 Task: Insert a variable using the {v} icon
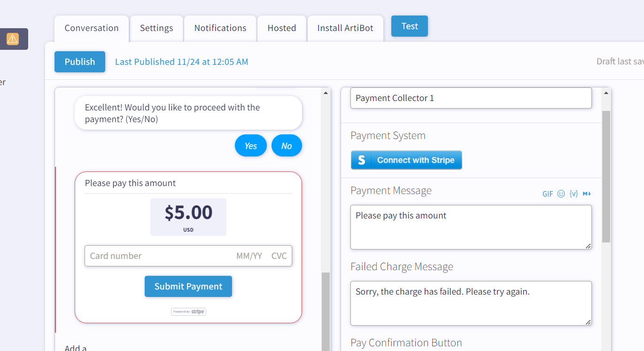click(574, 194)
